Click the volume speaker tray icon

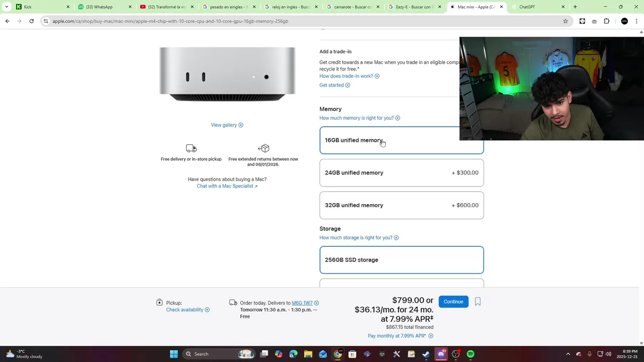point(608,354)
